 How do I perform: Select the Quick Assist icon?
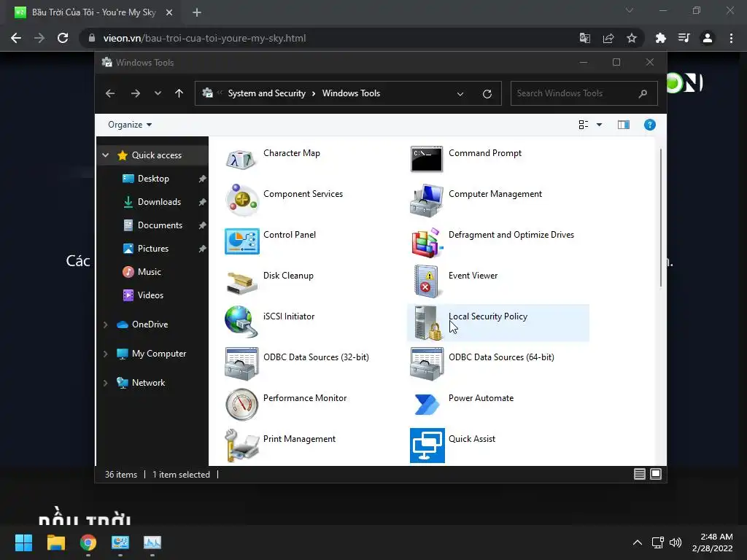tap(427, 446)
